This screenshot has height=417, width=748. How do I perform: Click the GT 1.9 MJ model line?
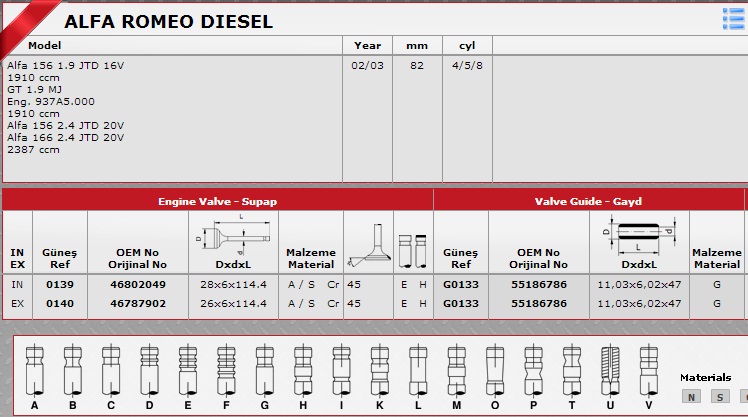point(34,90)
